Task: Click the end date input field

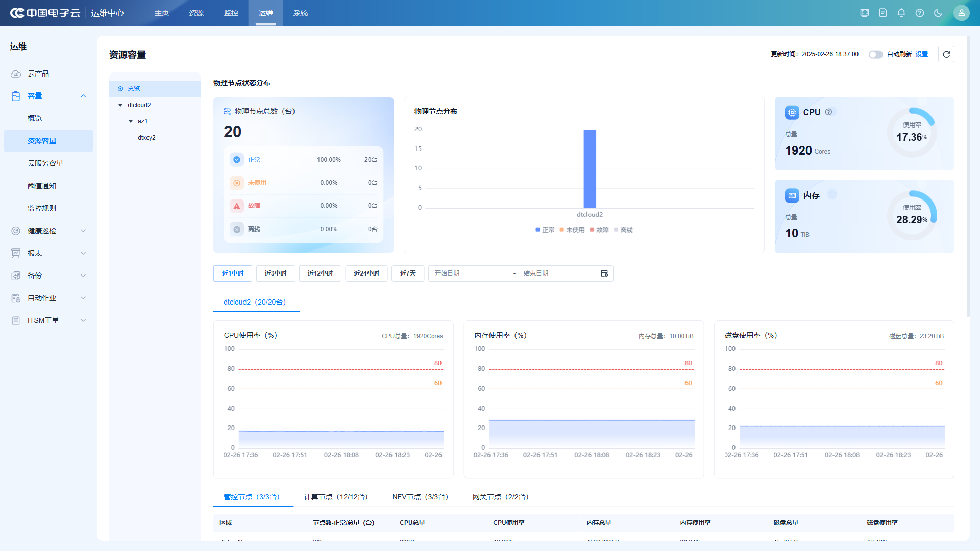Action: pyautogui.click(x=559, y=273)
